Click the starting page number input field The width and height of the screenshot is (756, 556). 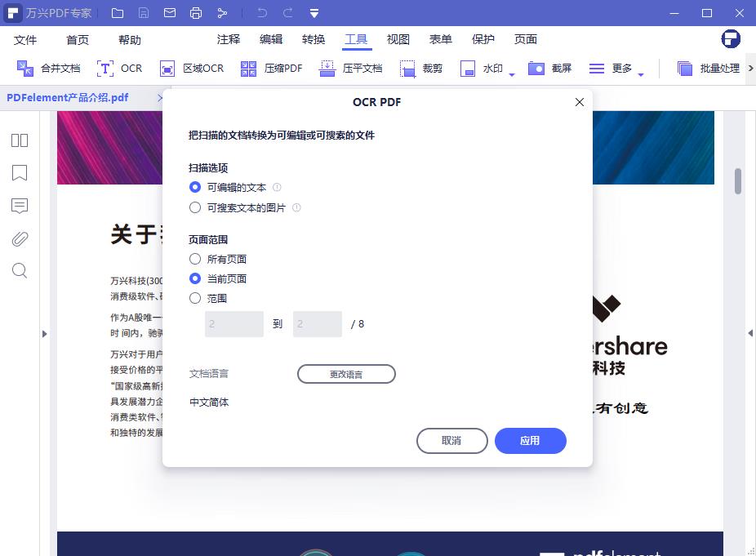pos(233,324)
